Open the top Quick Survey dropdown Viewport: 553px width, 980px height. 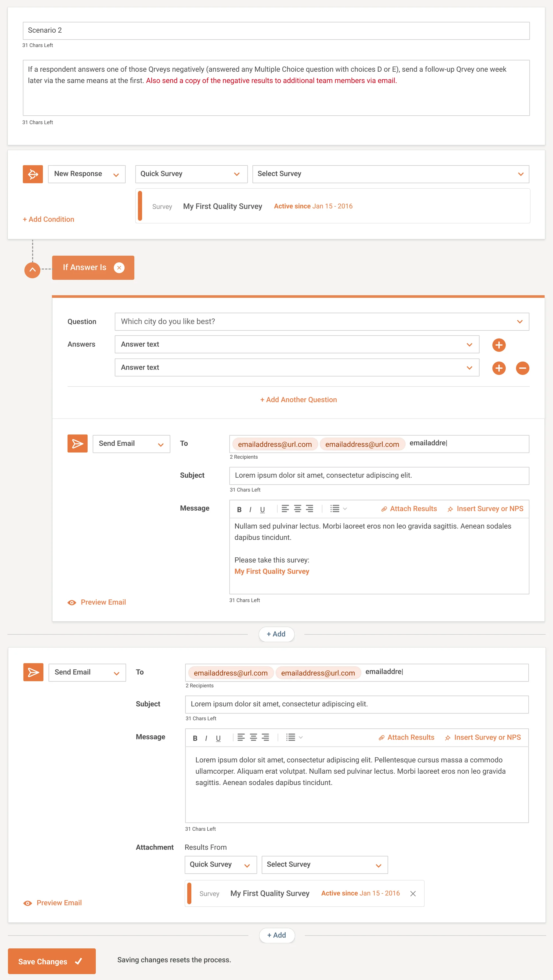pos(191,174)
